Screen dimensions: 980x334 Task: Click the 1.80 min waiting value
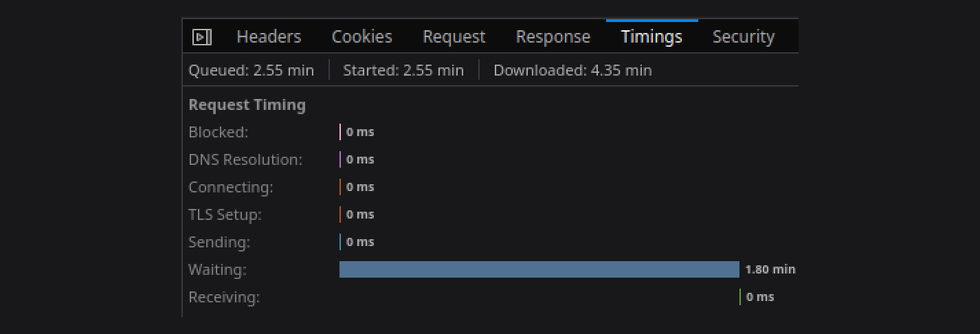coord(770,269)
